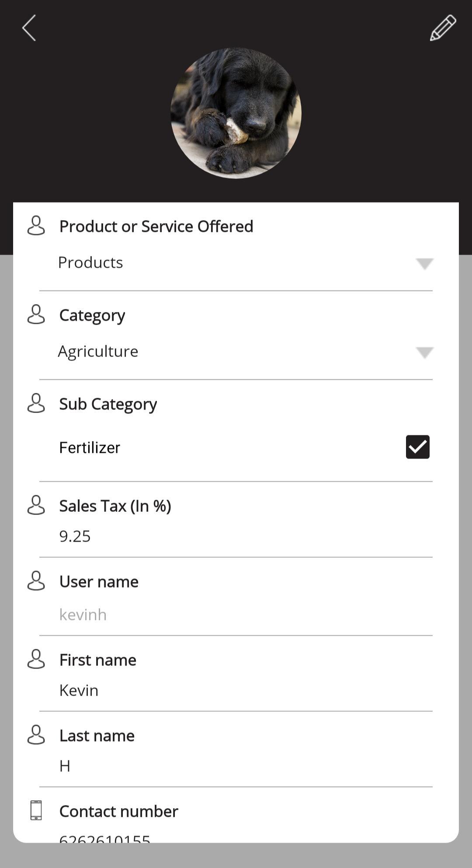Tap the dog profile picture
472x868 pixels.
236,113
